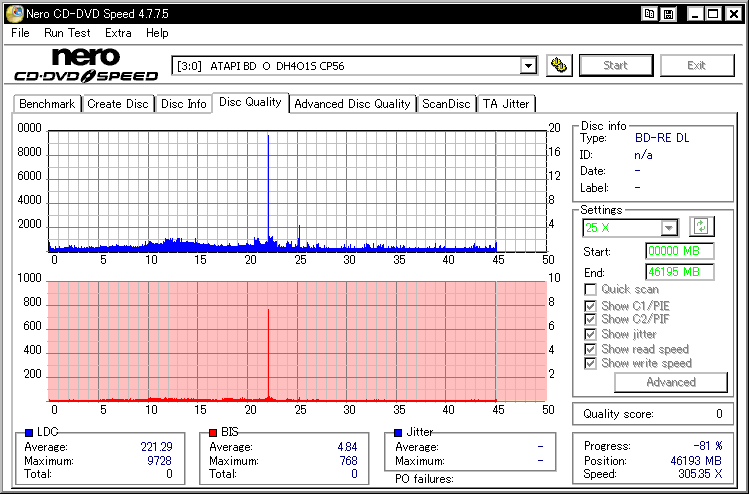Enable the Quick scan checkbox

(590, 289)
